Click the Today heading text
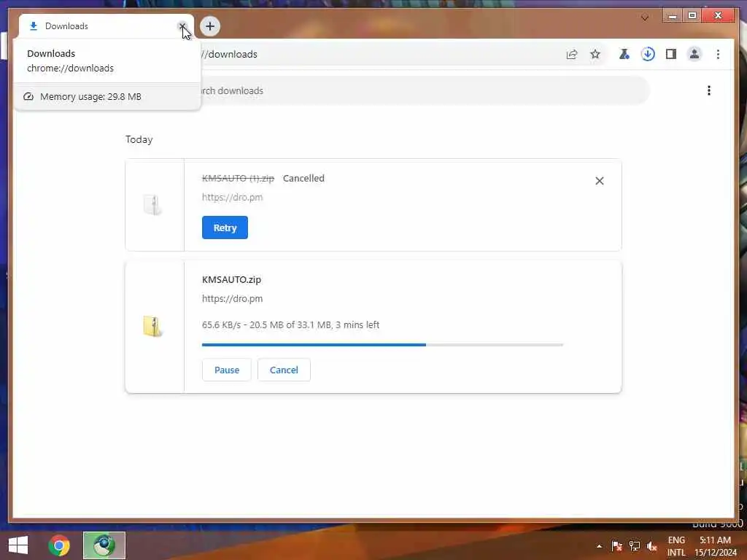Viewport: 747px width, 560px height. 139,139
